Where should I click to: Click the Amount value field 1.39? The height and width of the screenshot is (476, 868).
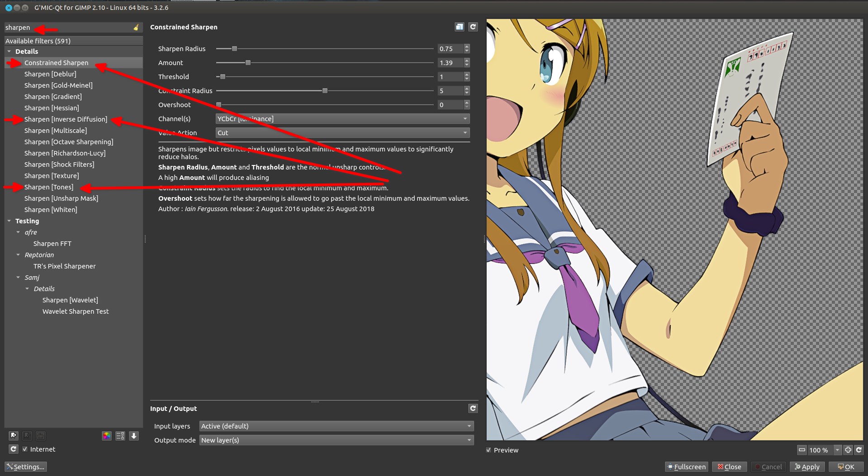pos(451,63)
